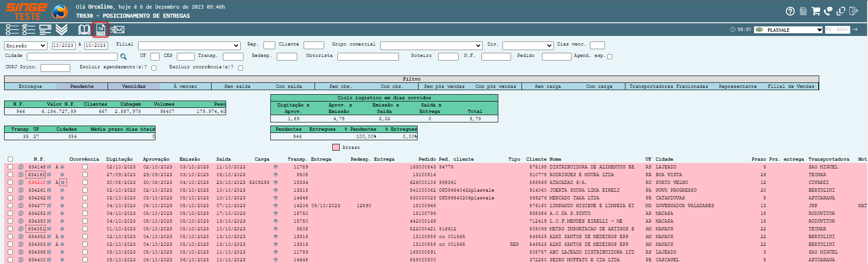
Task: Click the Filial de Vendas filter
Action: tap(790, 86)
